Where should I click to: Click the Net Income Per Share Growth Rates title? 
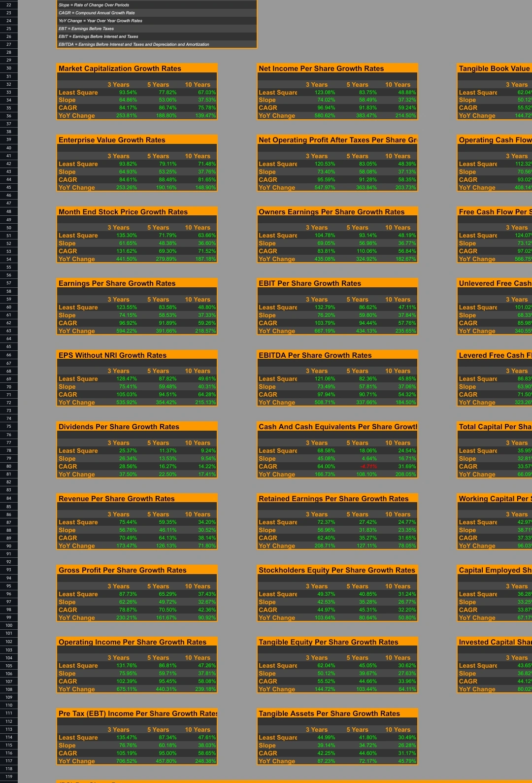point(321,68)
